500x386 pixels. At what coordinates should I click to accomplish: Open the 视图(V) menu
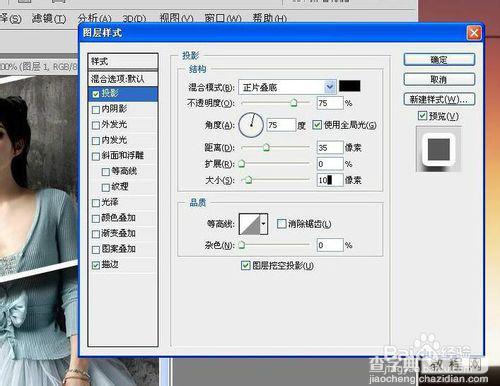(x=176, y=18)
